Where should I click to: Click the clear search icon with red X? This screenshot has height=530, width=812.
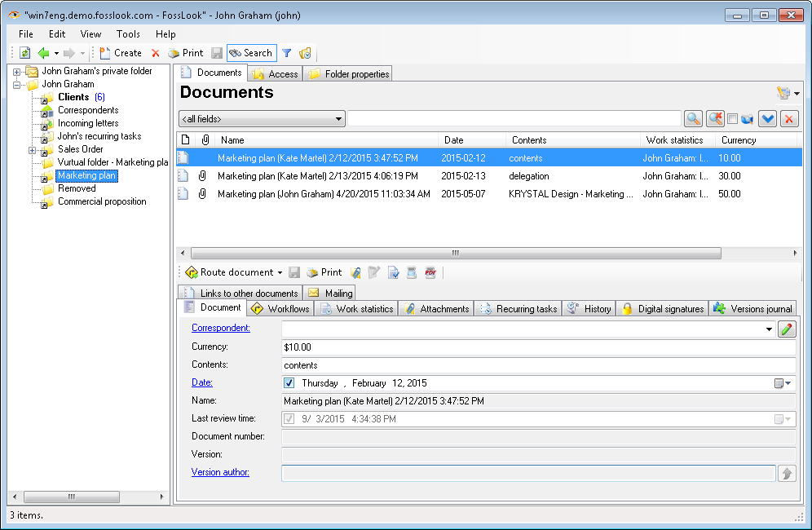[x=715, y=119]
